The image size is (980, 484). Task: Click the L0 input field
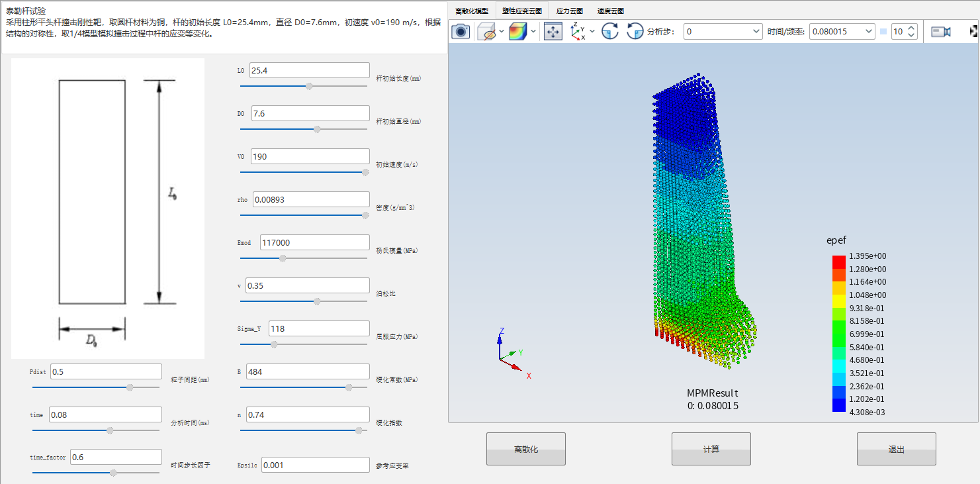[x=310, y=70]
